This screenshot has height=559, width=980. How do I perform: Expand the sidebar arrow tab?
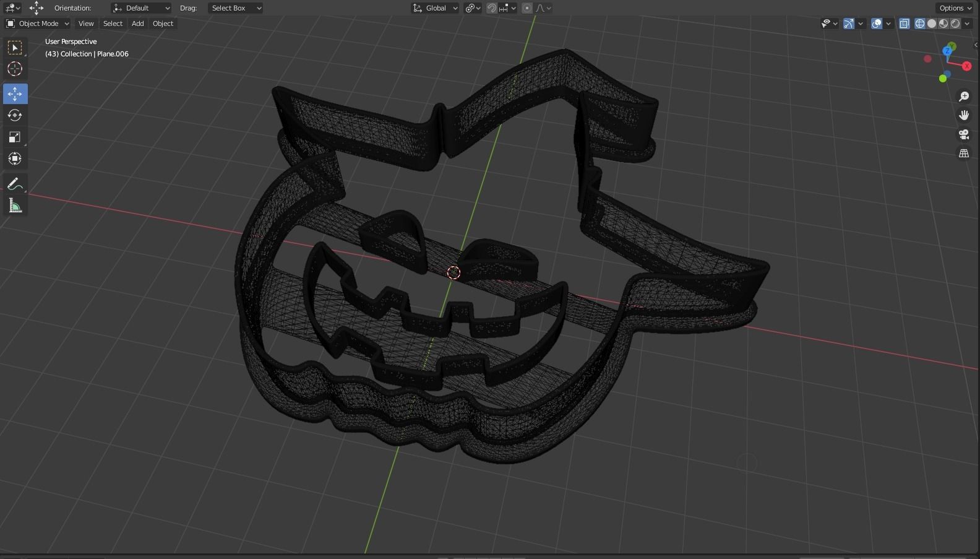click(976, 45)
